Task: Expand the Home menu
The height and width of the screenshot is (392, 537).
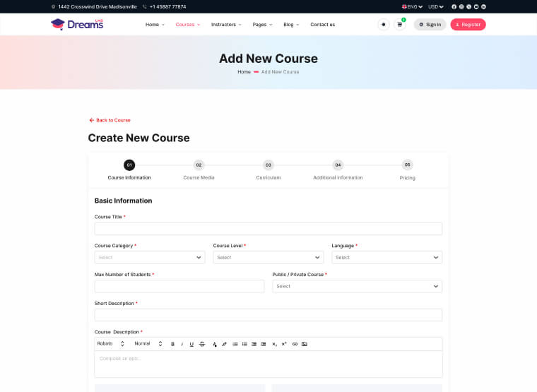Action: (x=155, y=25)
